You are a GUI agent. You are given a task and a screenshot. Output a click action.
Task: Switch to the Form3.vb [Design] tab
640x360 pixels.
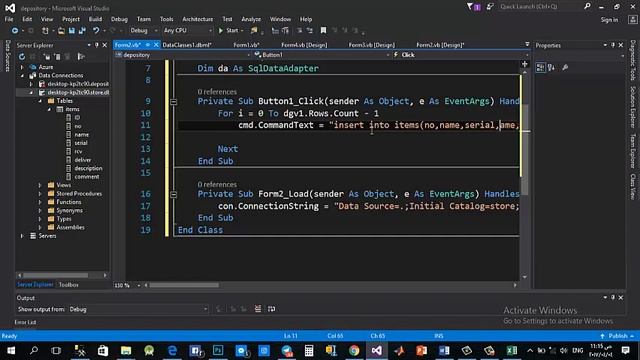(x=371, y=45)
